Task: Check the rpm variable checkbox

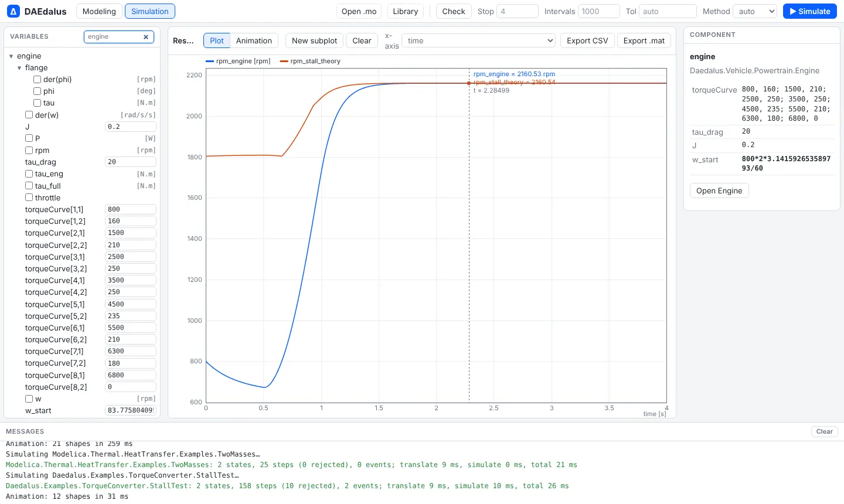Action: tap(29, 150)
